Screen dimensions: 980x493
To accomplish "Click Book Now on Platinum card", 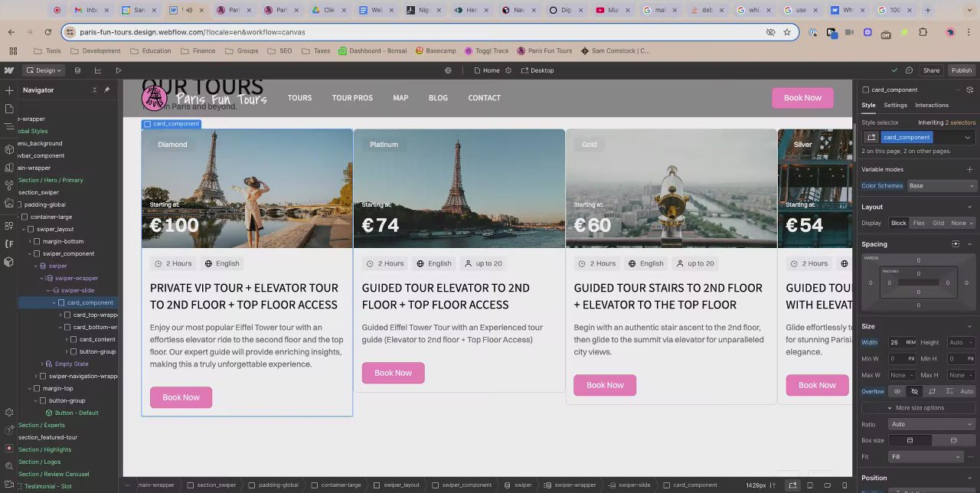I will [x=393, y=373].
